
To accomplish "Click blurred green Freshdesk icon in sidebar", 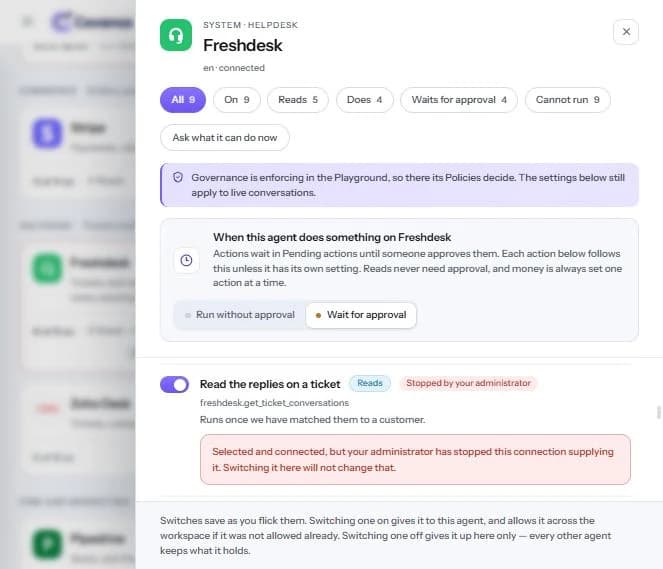I will pyautogui.click(x=47, y=268).
